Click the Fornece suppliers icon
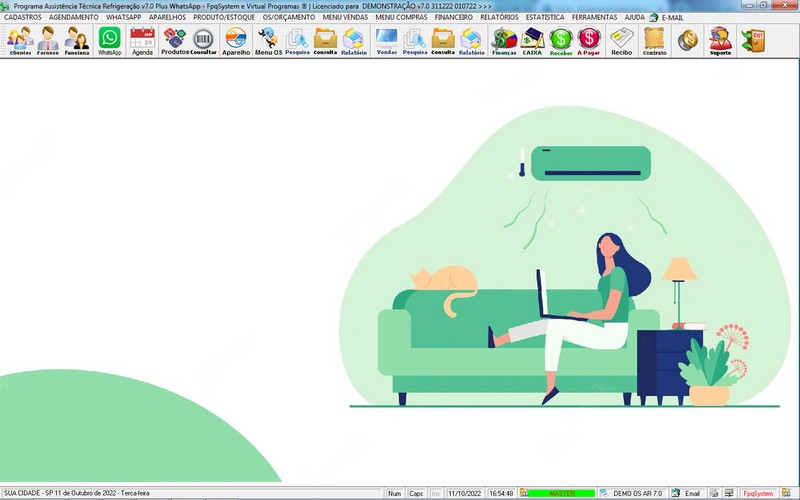This screenshot has width=800, height=500. click(48, 40)
